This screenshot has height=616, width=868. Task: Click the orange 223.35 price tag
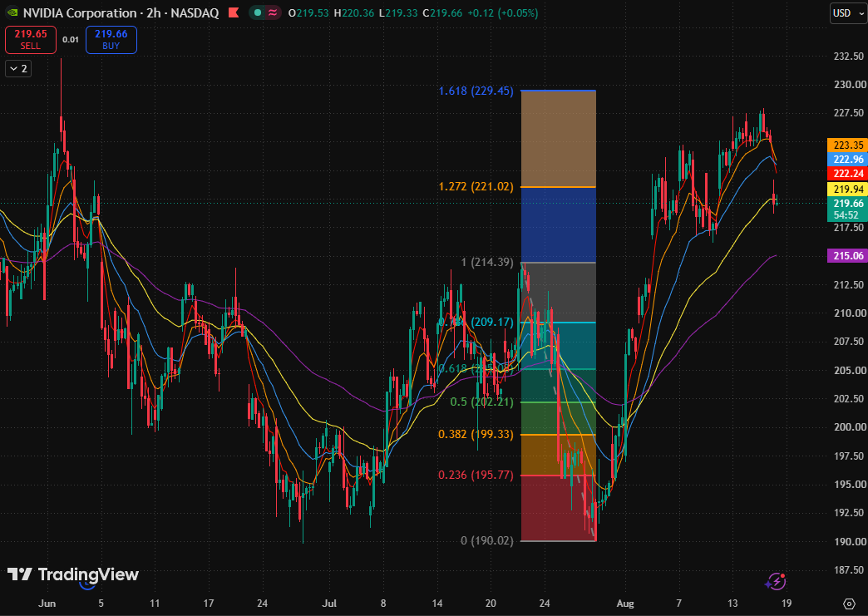click(x=847, y=145)
